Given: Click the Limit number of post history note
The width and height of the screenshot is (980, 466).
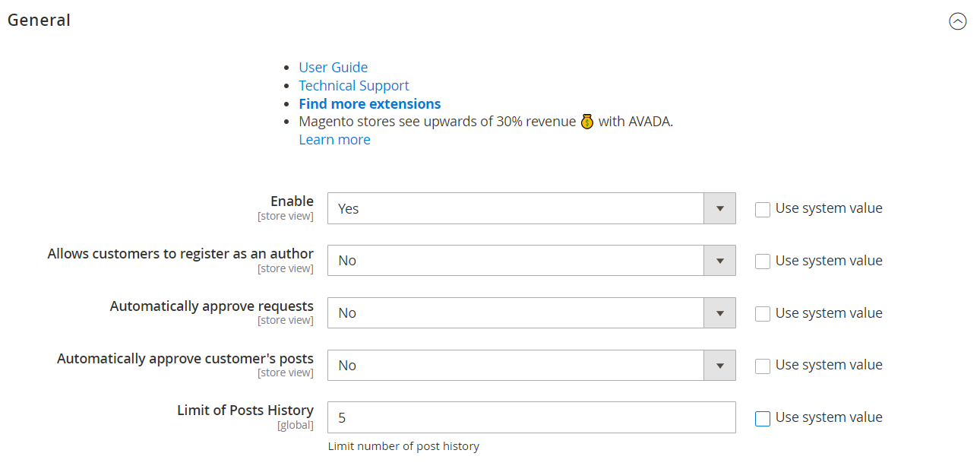Looking at the screenshot, I should pos(403,446).
